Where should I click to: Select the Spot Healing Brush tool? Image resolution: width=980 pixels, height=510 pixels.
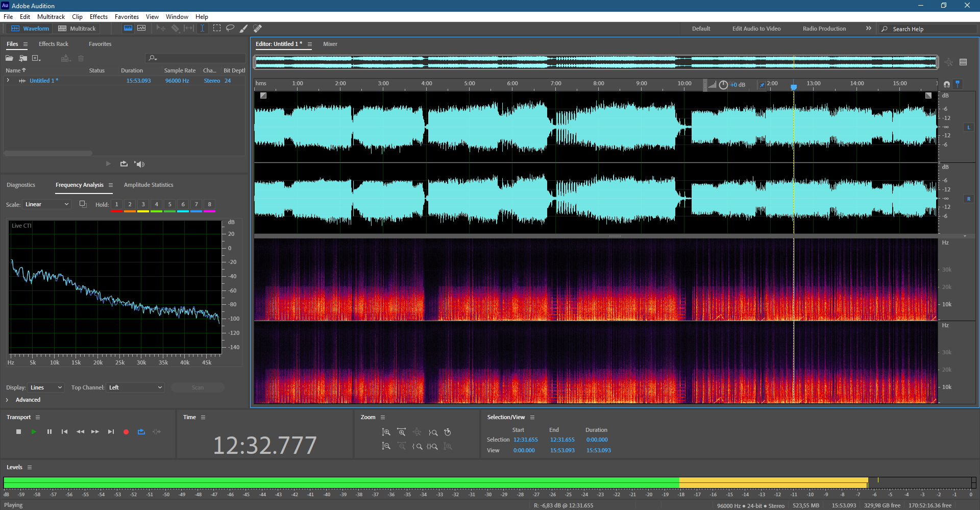(x=258, y=29)
